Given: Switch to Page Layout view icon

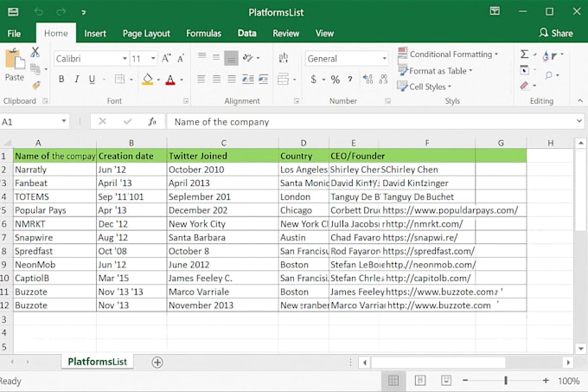Looking at the screenshot, I should (x=420, y=381).
